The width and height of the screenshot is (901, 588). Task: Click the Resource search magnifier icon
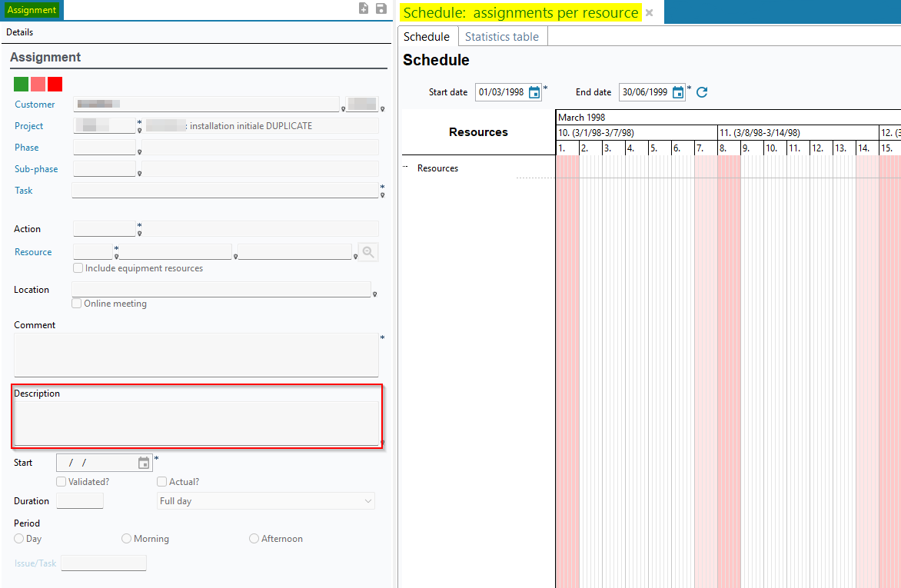click(368, 252)
